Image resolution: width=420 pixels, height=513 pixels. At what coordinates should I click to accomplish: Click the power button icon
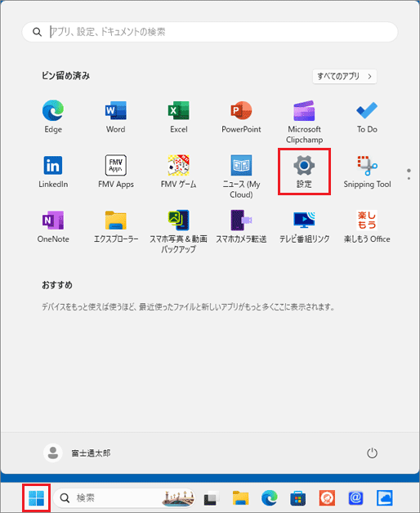click(372, 453)
